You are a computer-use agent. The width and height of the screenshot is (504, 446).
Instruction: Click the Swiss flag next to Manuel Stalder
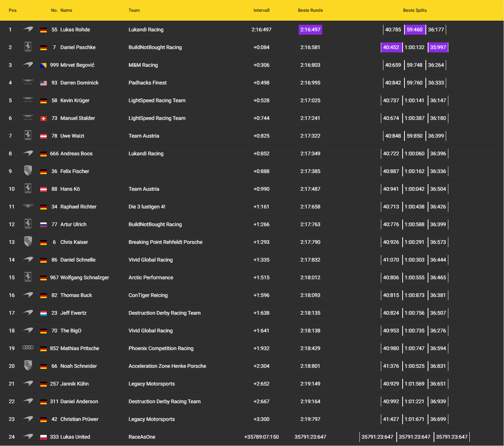[44, 118]
